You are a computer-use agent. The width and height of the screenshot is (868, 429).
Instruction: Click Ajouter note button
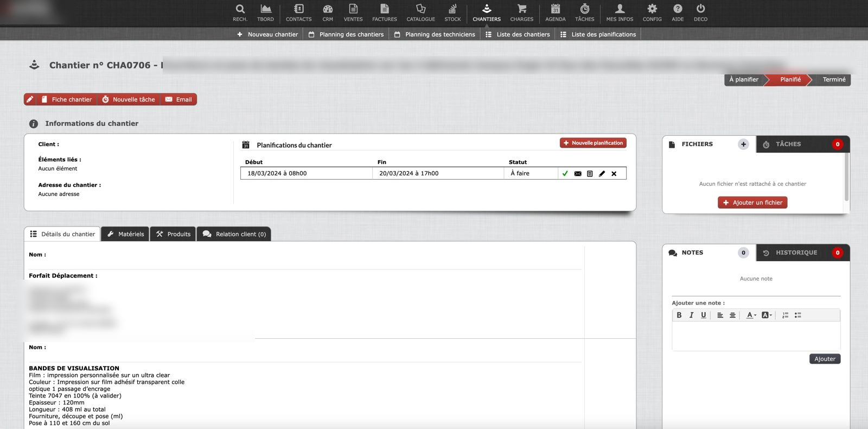[x=825, y=359]
